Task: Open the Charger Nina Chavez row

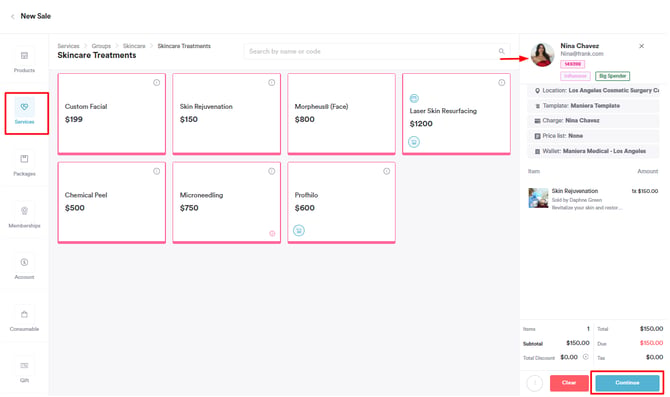Action: pyautogui.click(x=594, y=121)
